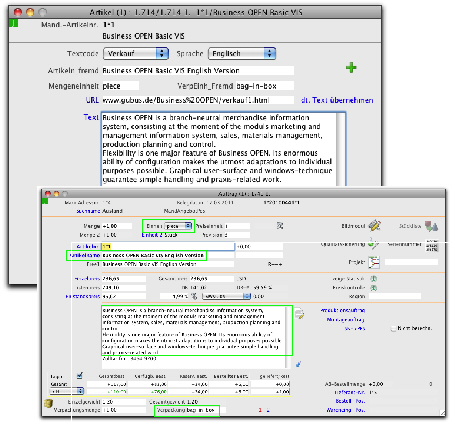Open the Einheit dropdown showing piece

pyautogui.click(x=179, y=226)
